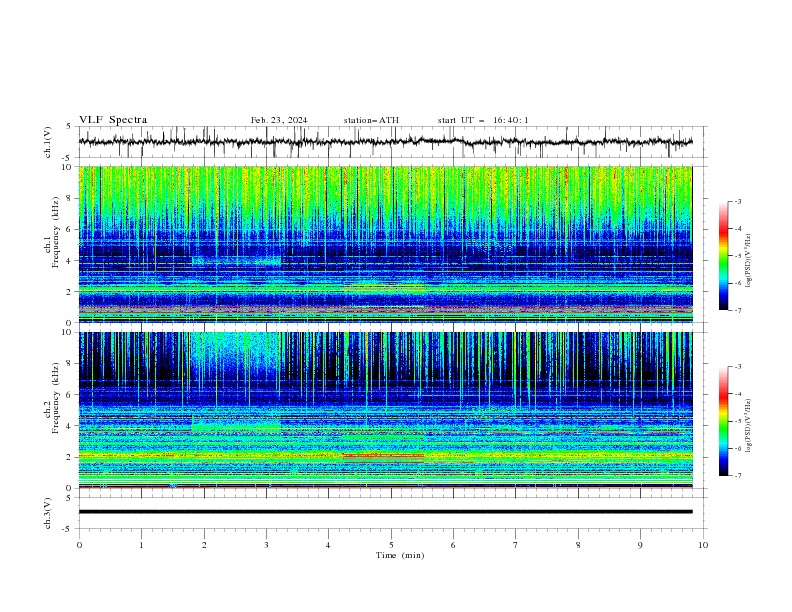
Task: Click the ch.2 spectrogram panel
Action: coord(385,410)
